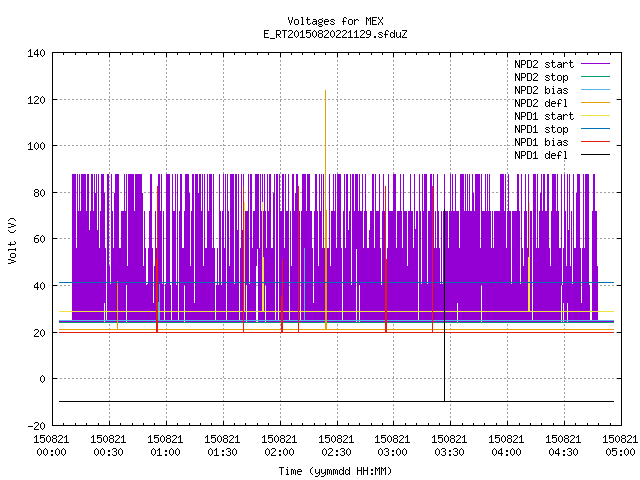Screen dimensions: 640x480
Task: Click the x-axis tick label 150821 03:30
Action: 449,446
